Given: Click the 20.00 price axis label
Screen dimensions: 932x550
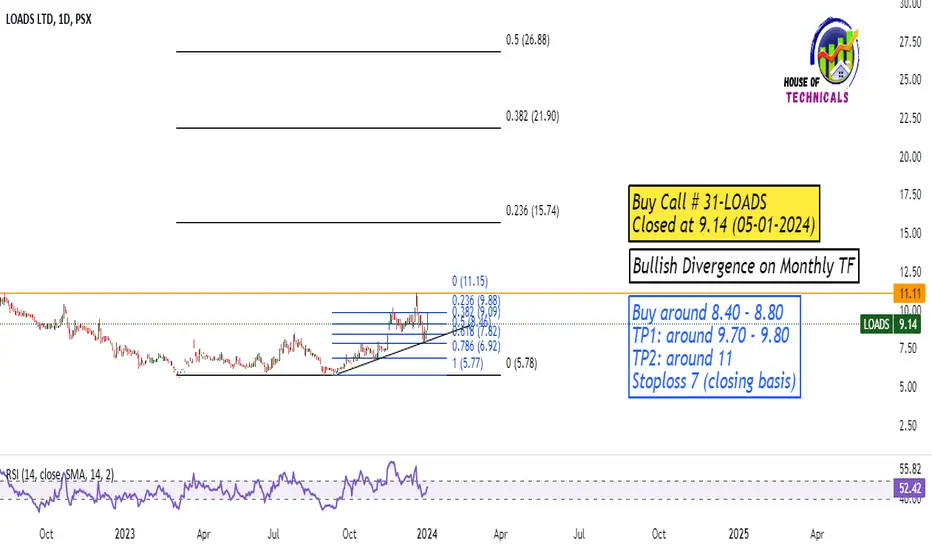Looking at the screenshot, I should 910,157.
